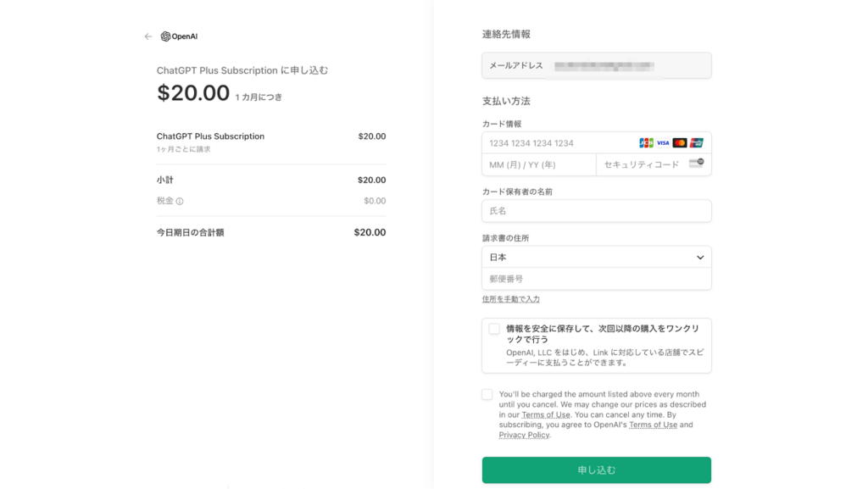Open the Privacy Policy link
The height and width of the screenshot is (489, 868).
point(524,435)
